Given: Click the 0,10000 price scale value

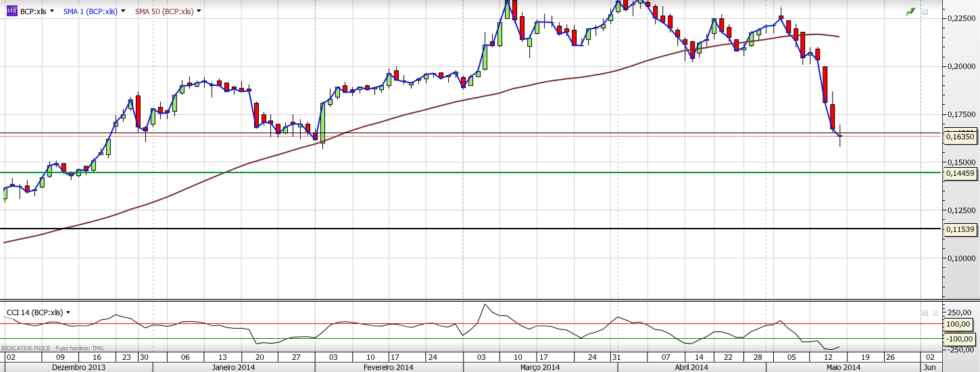Looking at the screenshot, I should coord(960,258).
